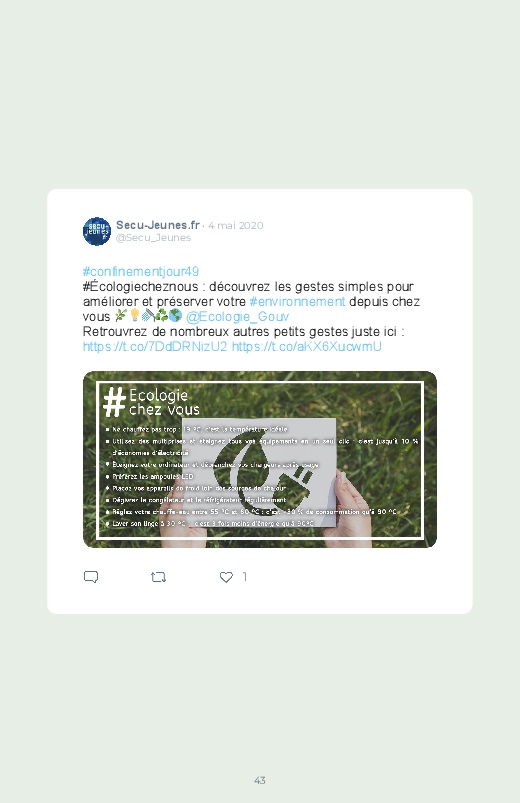Open the #confinementjour49 hashtag
The image size is (520, 803).
pyautogui.click(x=141, y=271)
